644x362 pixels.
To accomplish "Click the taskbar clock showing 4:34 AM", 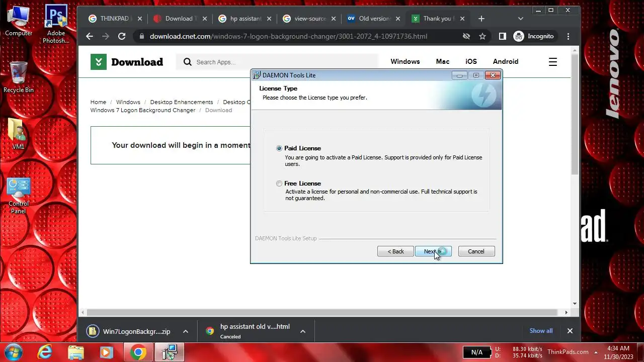I will coord(618,352).
